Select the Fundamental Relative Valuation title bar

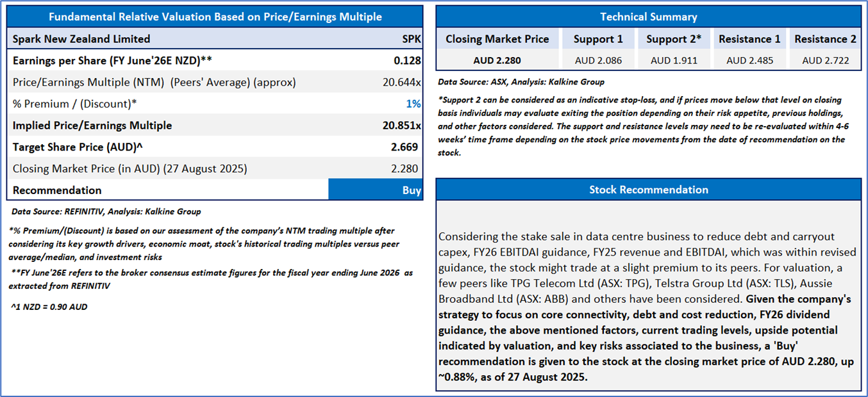pyautogui.click(x=215, y=17)
